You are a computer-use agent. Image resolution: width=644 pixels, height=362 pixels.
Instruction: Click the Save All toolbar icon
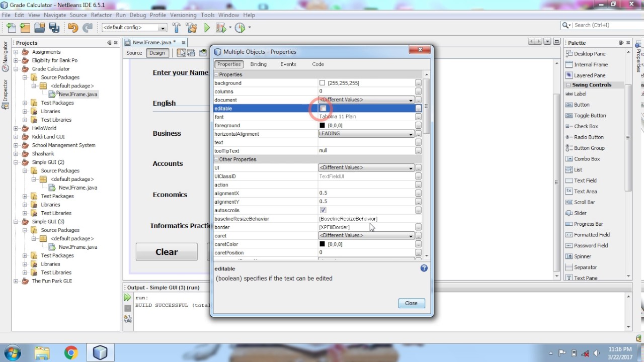pyautogui.click(x=54, y=28)
